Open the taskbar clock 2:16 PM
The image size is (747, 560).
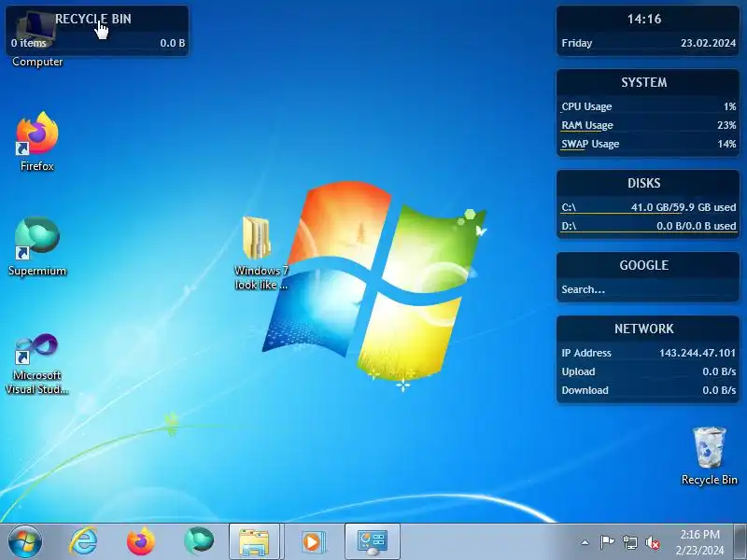(699, 542)
